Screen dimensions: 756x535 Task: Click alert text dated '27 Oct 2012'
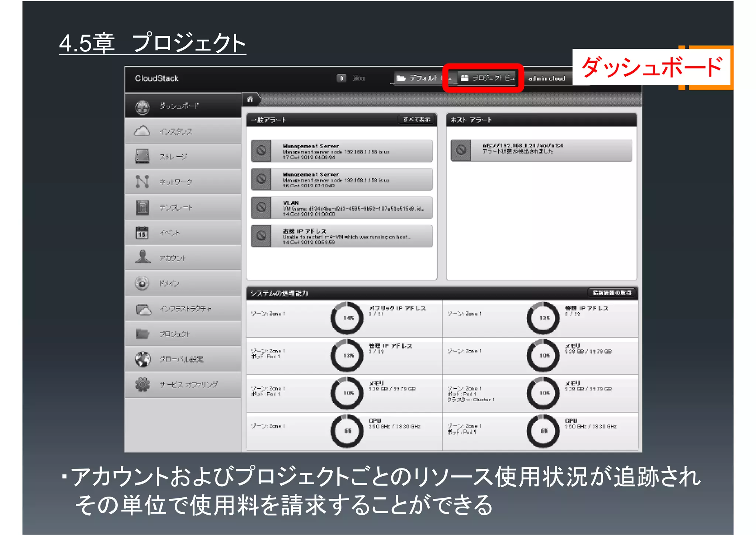point(309,157)
